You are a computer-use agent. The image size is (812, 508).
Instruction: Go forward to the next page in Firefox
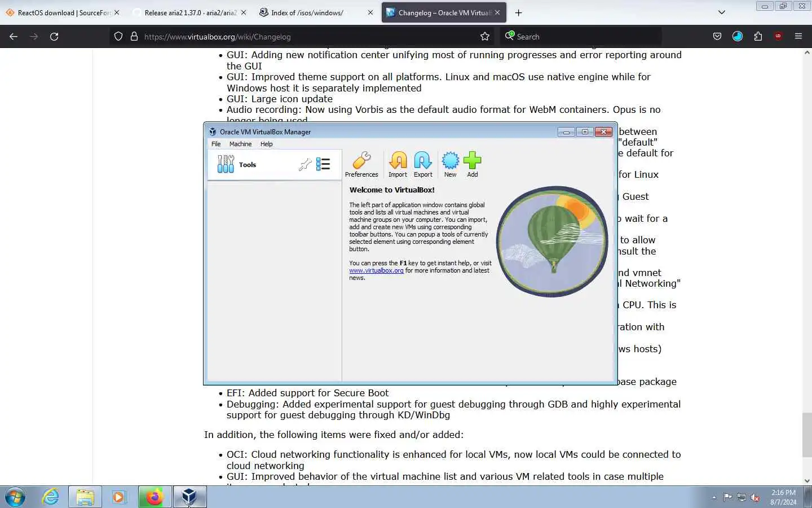click(x=34, y=37)
